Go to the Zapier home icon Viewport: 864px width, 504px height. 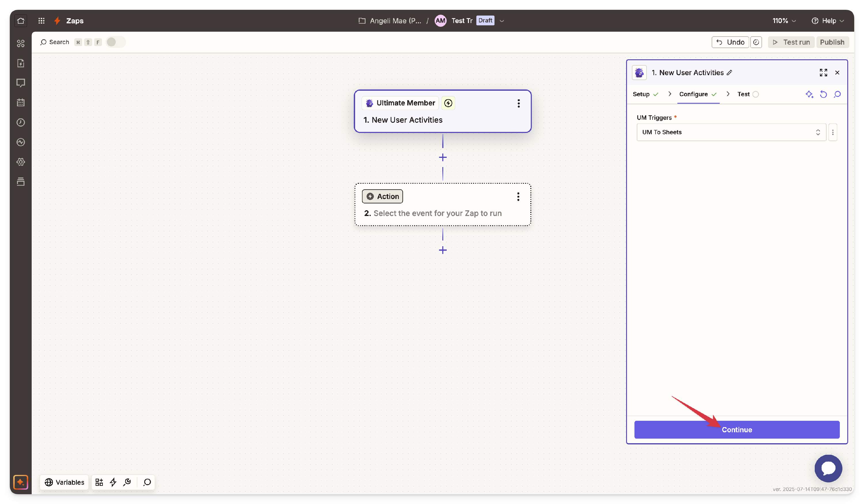coord(20,20)
